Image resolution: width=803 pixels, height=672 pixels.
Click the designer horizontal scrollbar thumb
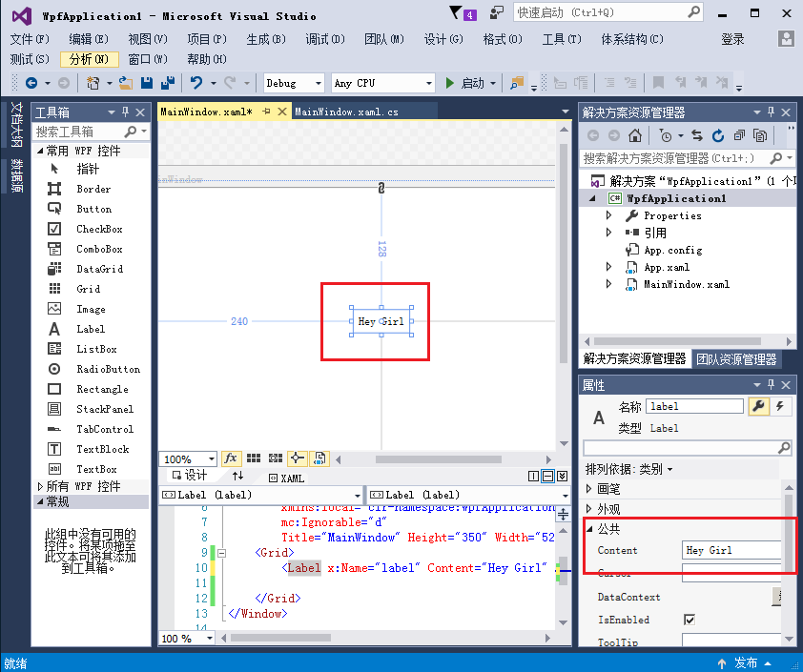[x=439, y=459]
